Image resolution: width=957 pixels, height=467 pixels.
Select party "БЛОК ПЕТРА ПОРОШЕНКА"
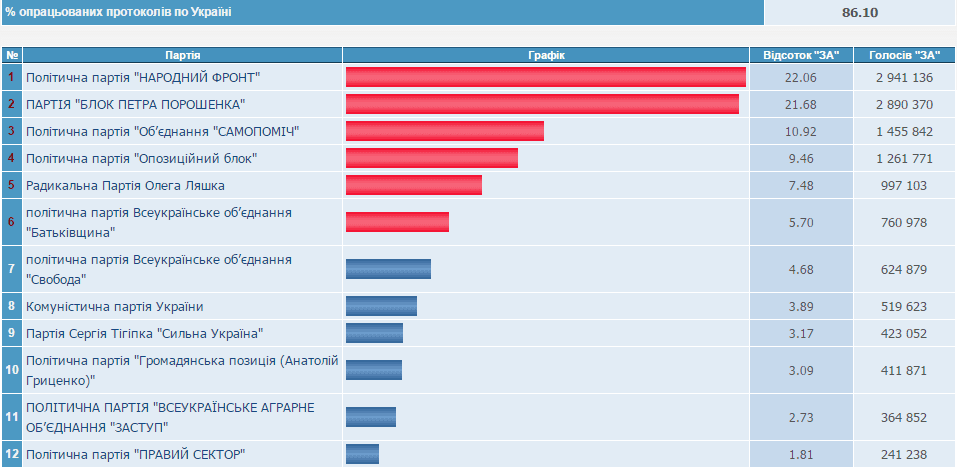pos(135,104)
